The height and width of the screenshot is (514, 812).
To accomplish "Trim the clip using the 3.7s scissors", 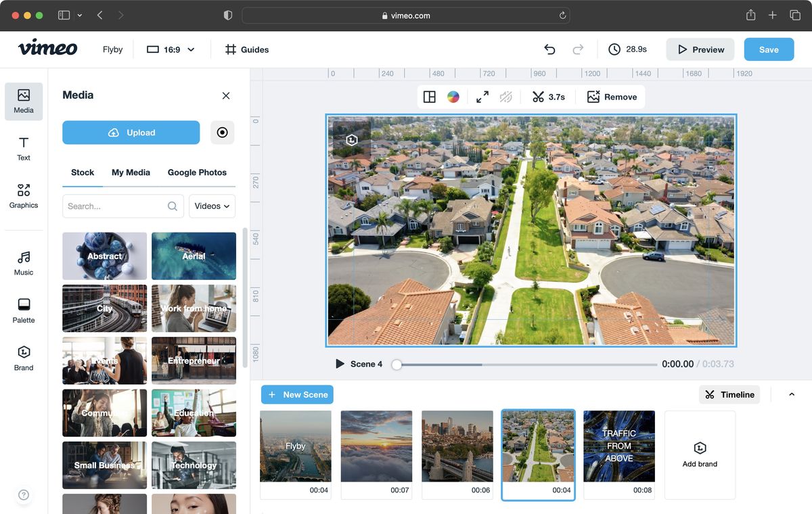I will 548,97.
